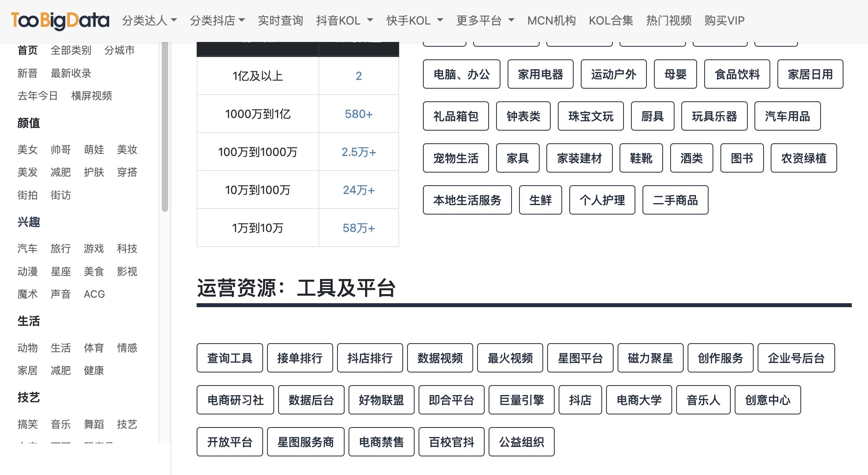Image resolution: width=868 pixels, height=475 pixels.
Task: Expand the 分类达人 dropdown menu
Action: coord(149,21)
